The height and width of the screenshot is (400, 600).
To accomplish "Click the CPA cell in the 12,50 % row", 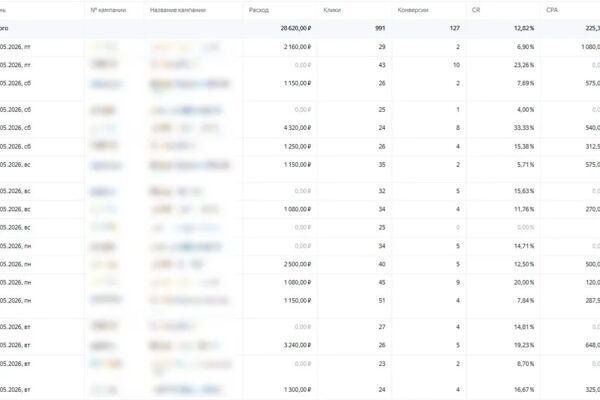I will (x=592, y=264).
